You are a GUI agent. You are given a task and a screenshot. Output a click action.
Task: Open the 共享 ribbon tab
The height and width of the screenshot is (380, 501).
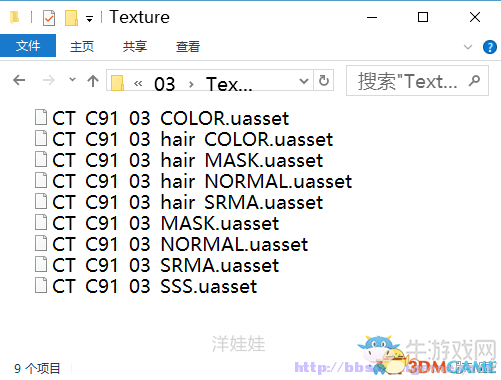(x=135, y=46)
